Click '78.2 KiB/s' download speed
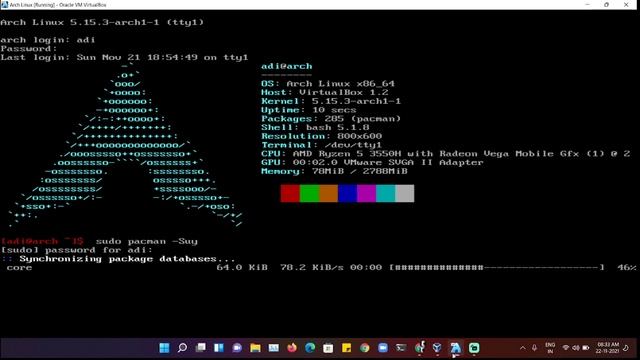Image resolution: width=640 pixels, height=360 pixels. [x=312, y=268]
